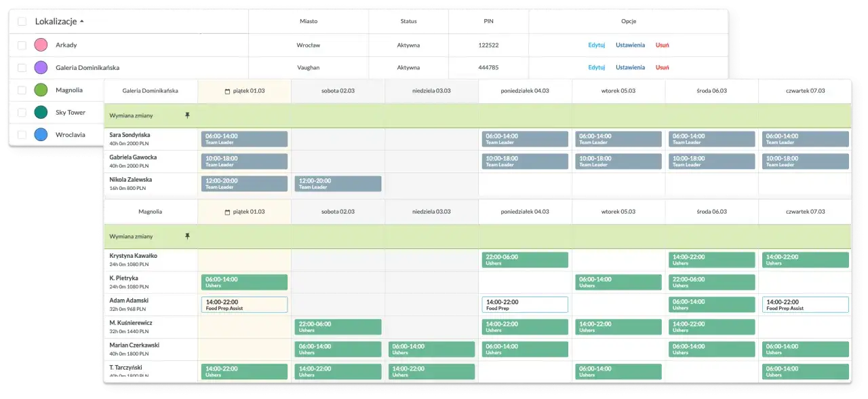Screen dimensions: 868x399
Task: Open Nikola Zalewska's 12:00-20:00 shift on sobota
Action: click(338, 184)
